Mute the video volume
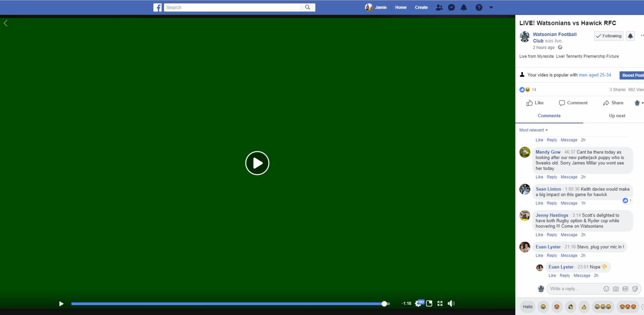Image resolution: width=644 pixels, height=315 pixels. tap(451, 303)
